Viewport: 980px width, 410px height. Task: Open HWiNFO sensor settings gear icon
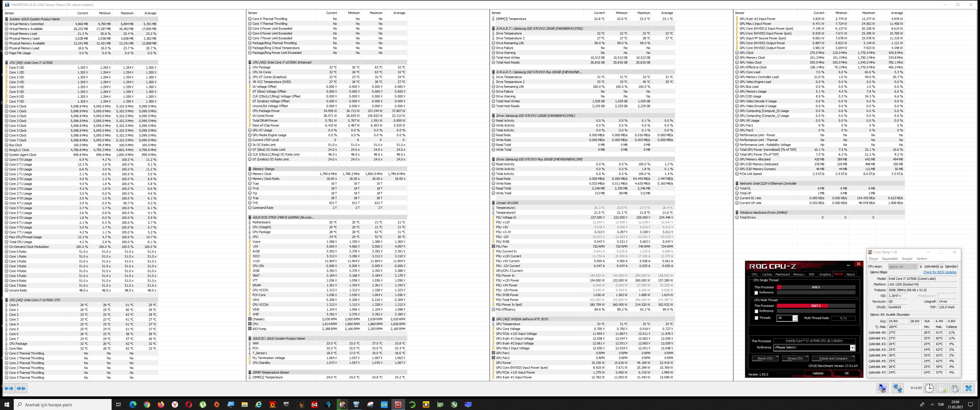pos(955,388)
